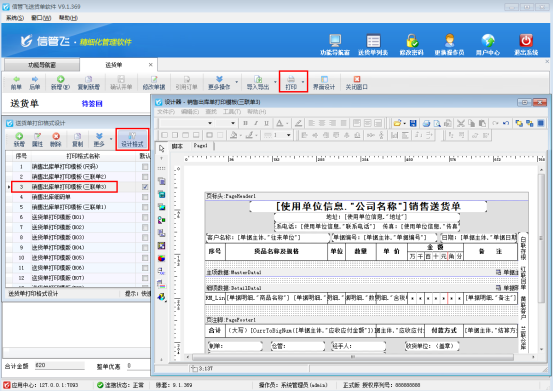Expand the 打印 button dropdown arrow
The height and width of the screenshot is (391, 553).
pyautogui.click(x=303, y=82)
